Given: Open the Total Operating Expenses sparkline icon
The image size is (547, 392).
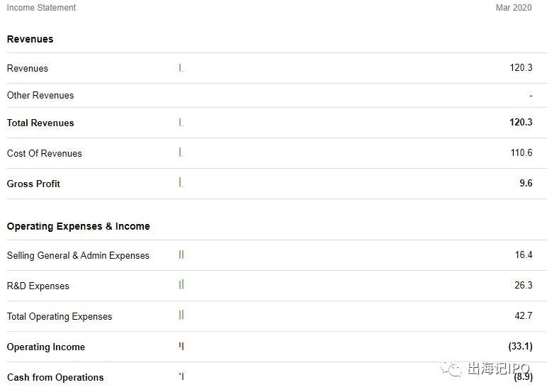Looking at the screenshot, I should pos(181,315).
